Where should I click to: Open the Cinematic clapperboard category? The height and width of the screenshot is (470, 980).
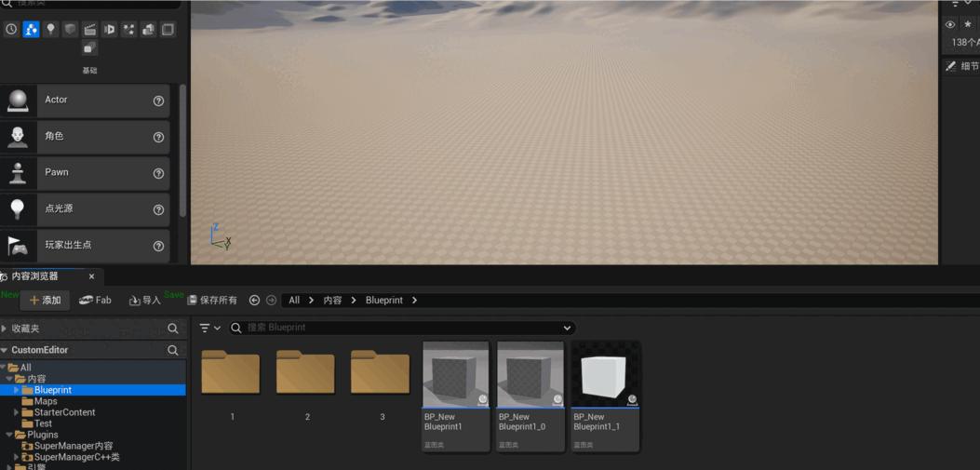pyautogui.click(x=90, y=30)
